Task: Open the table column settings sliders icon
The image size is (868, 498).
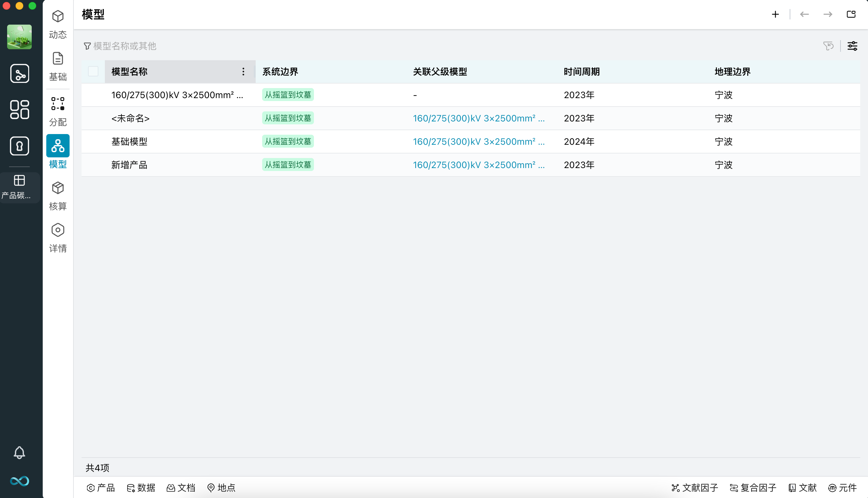Action: 852,46
